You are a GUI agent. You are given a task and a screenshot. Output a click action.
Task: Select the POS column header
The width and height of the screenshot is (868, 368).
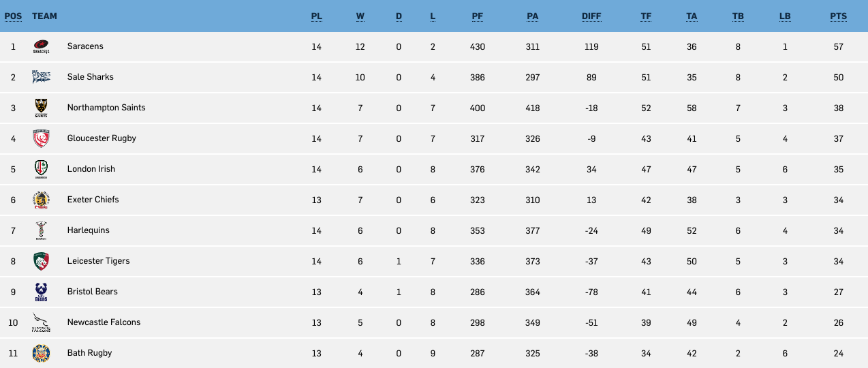(x=13, y=16)
